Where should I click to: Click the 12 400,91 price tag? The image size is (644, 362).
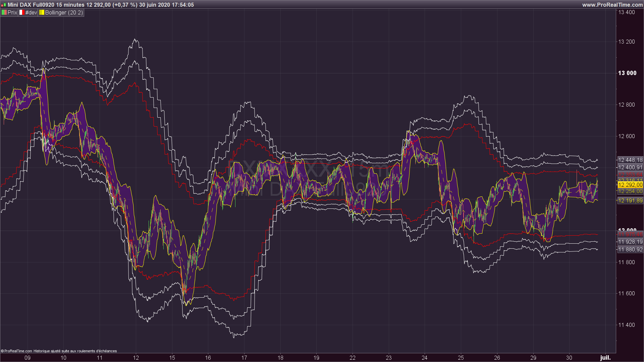[x=630, y=167]
